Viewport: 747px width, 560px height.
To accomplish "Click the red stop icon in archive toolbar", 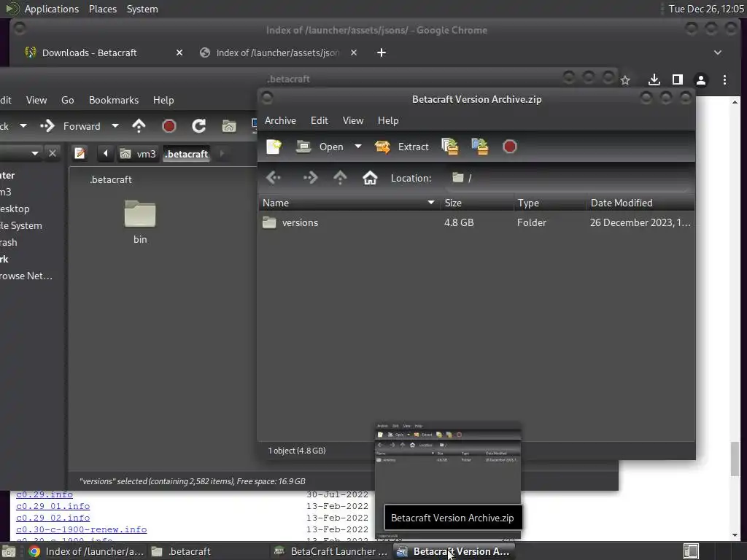I will click(x=509, y=147).
